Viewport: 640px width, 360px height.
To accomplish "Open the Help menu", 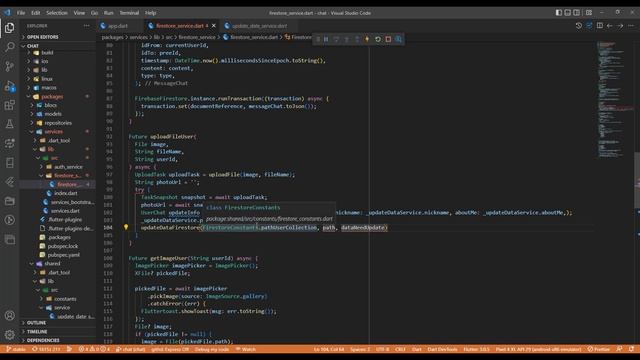I will coord(151,13).
